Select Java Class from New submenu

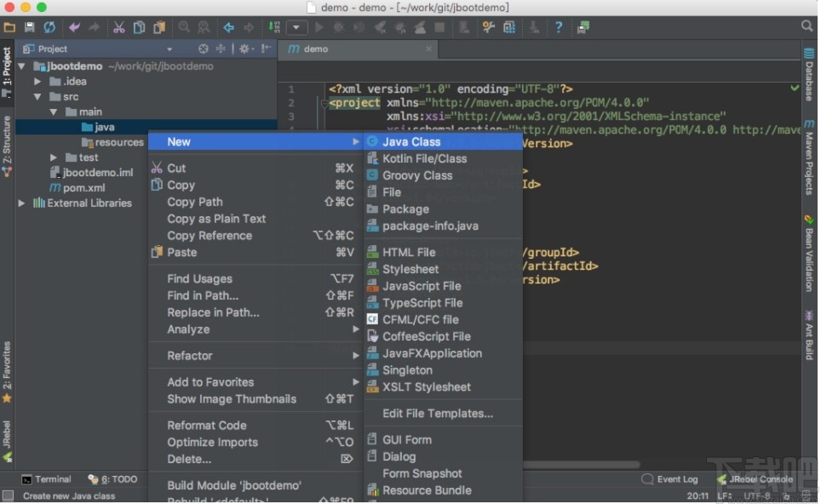click(x=410, y=141)
